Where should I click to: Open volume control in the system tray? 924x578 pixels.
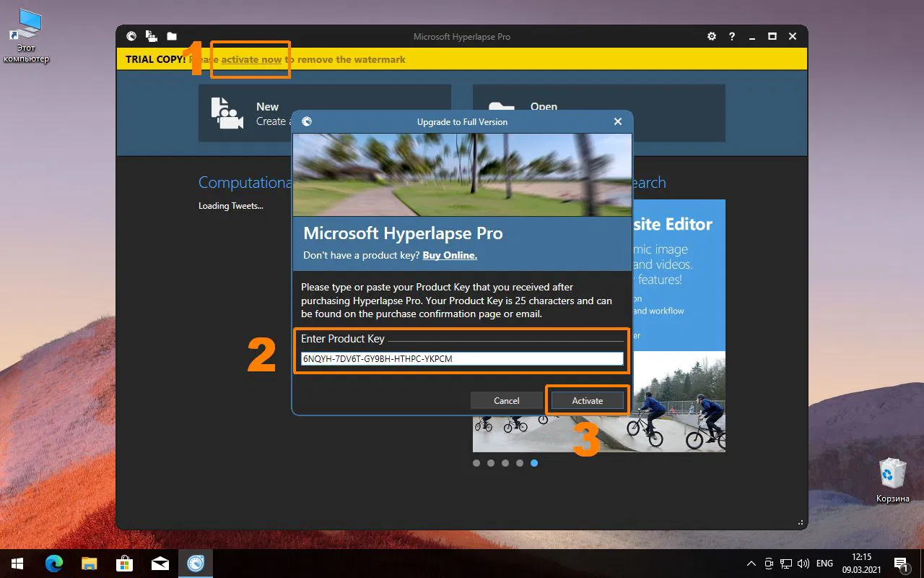tap(803, 564)
